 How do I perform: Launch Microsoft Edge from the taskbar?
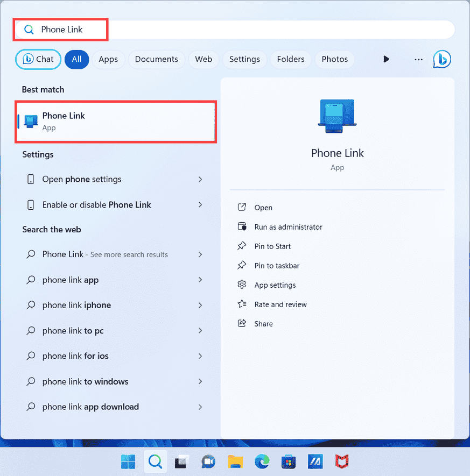click(x=262, y=461)
